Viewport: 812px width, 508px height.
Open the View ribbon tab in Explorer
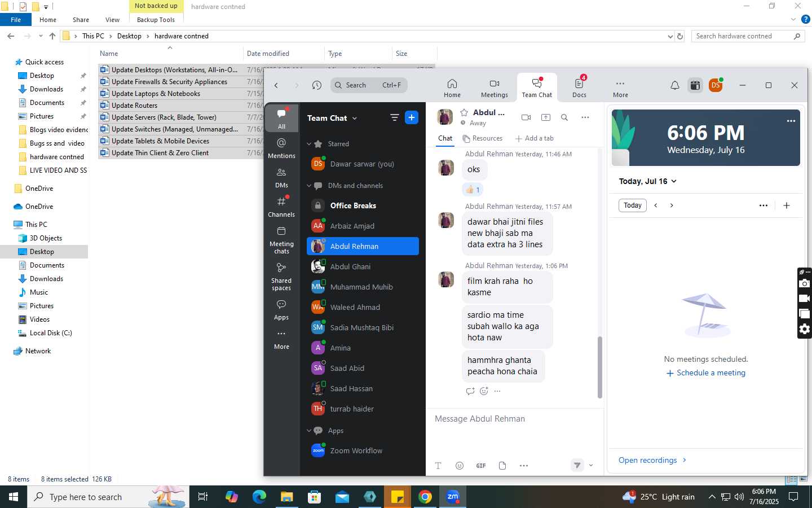[112, 20]
